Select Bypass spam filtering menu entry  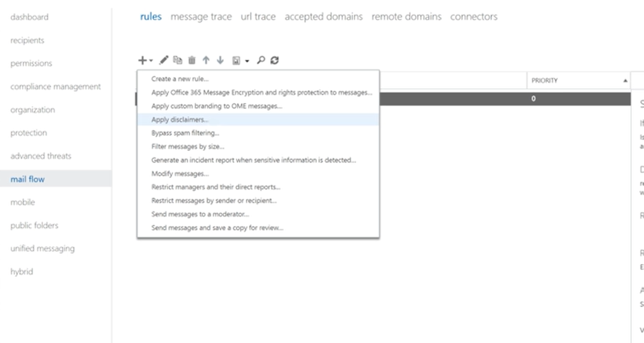click(x=185, y=133)
